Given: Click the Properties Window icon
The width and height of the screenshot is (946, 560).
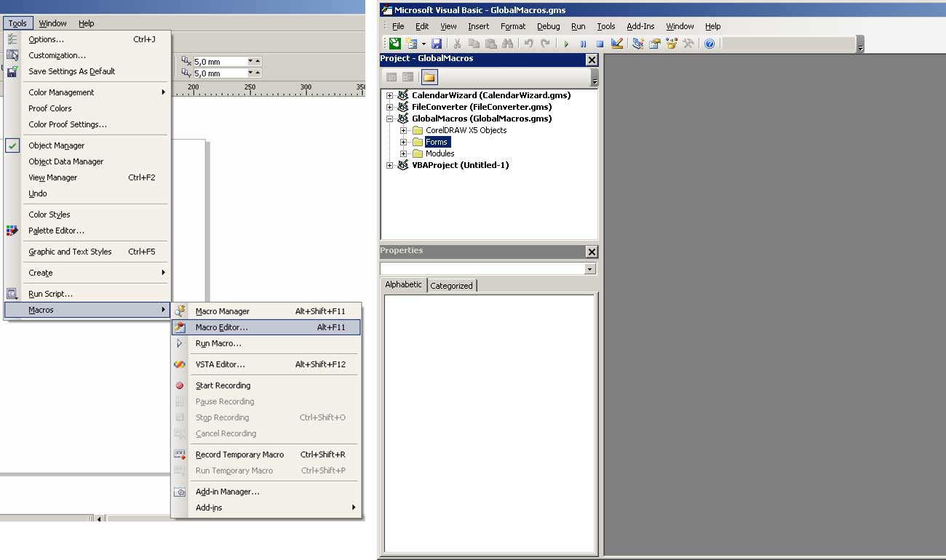Looking at the screenshot, I should (654, 44).
